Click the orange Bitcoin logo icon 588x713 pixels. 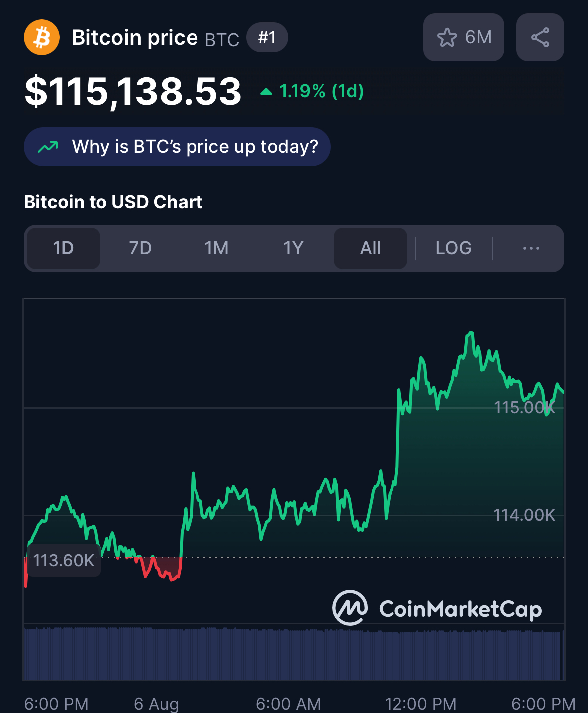[x=42, y=37]
